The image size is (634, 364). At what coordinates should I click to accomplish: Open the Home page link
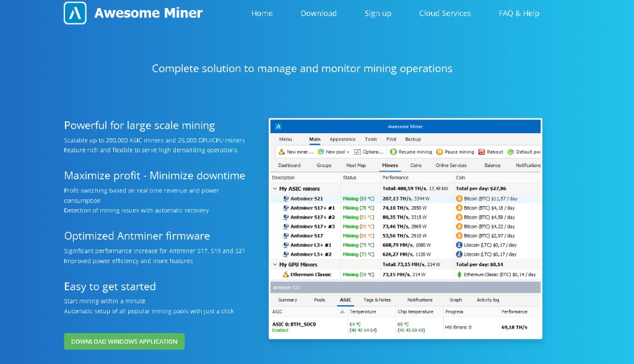tap(262, 14)
